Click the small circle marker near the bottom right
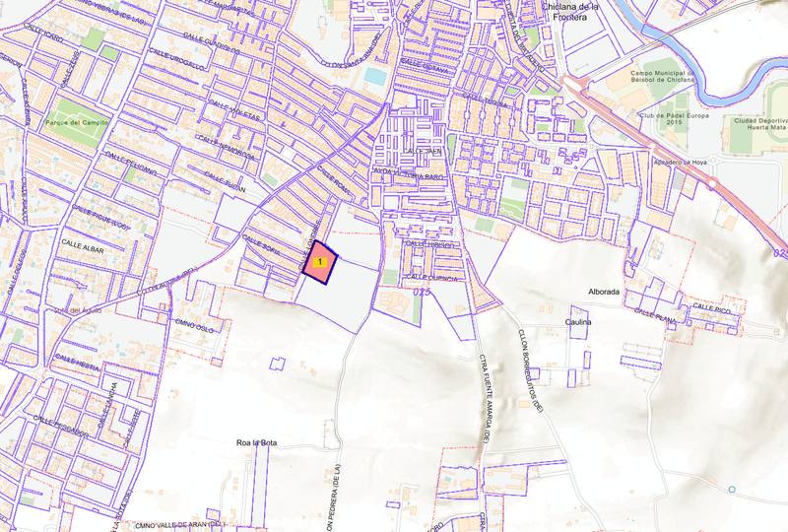Viewport: 788px width, 532px height. click(x=732, y=489)
